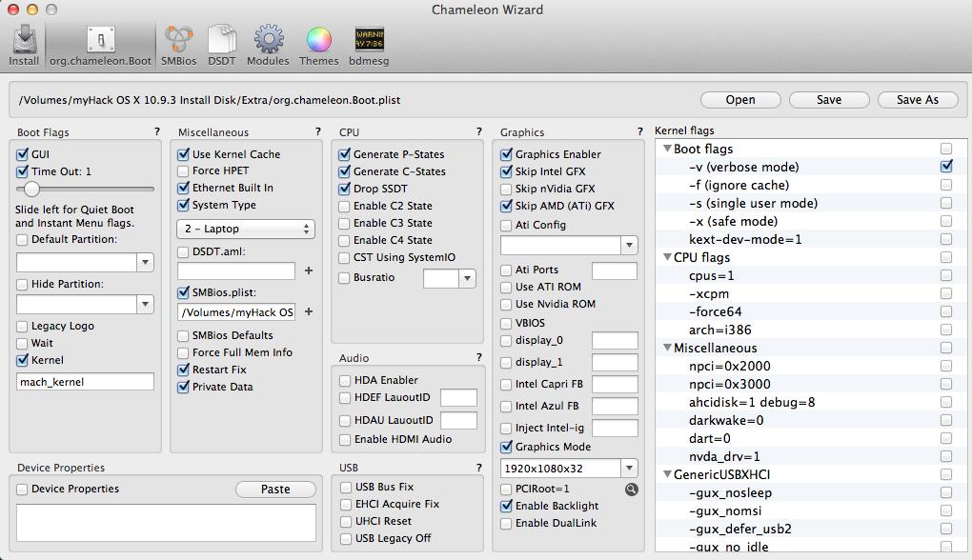Image resolution: width=972 pixels, height=560 pixels.
Task: Open the DSDT toolbar section
Action: [x=222, y=45]
